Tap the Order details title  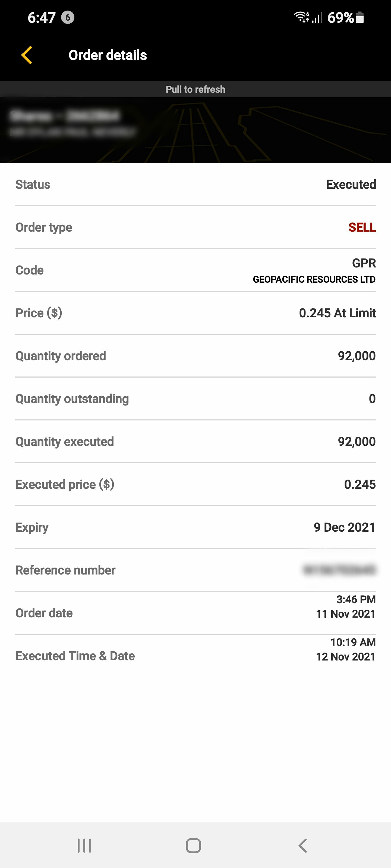[108, 55]
